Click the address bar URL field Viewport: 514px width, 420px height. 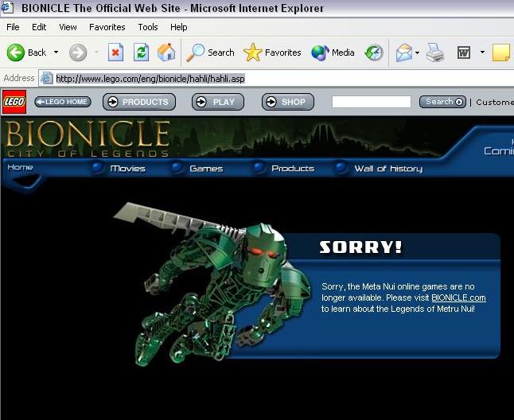tap(275, 79)
